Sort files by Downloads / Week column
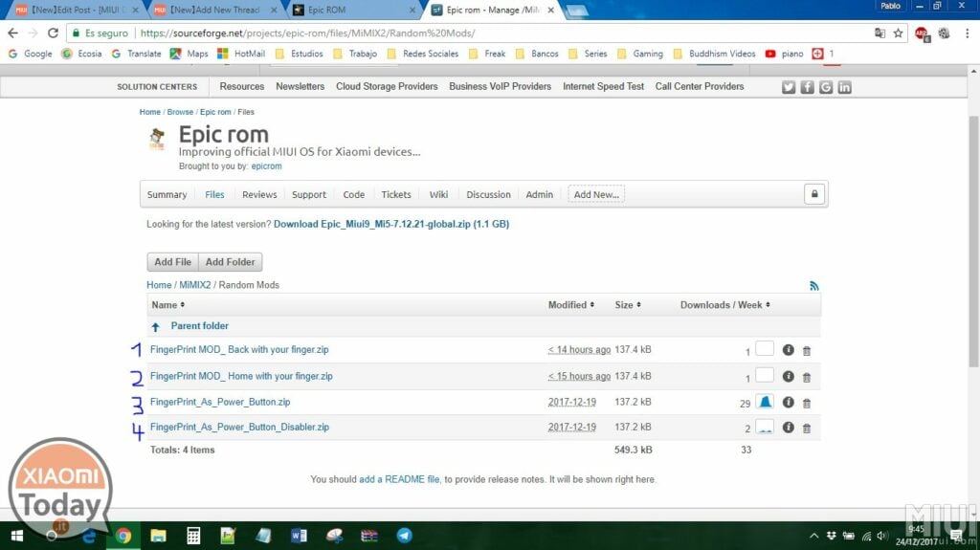This screenshot has height=550, width=980. [x=725, y=305]
